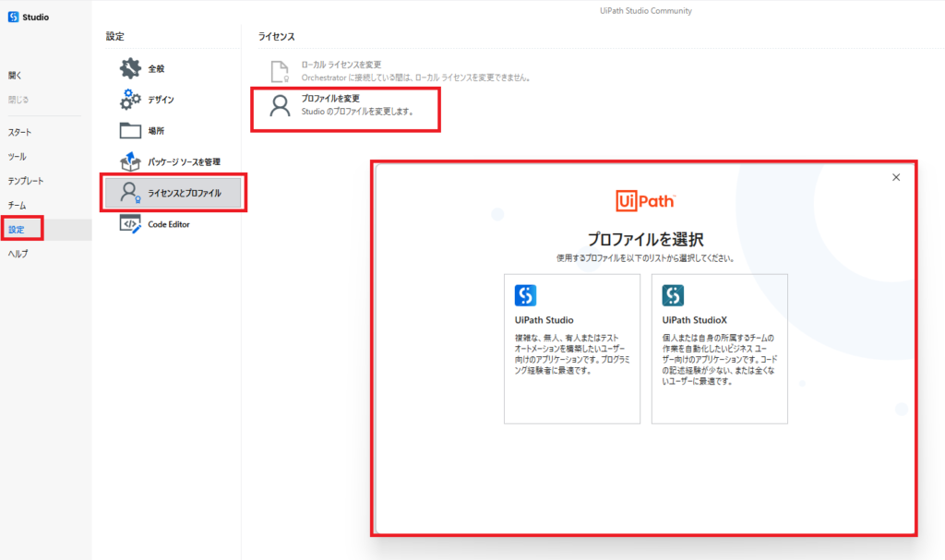This screenshot has width=945, height=560.
Task: Click the UiPath StudioX profile icon
Action: tap(673, 295)
